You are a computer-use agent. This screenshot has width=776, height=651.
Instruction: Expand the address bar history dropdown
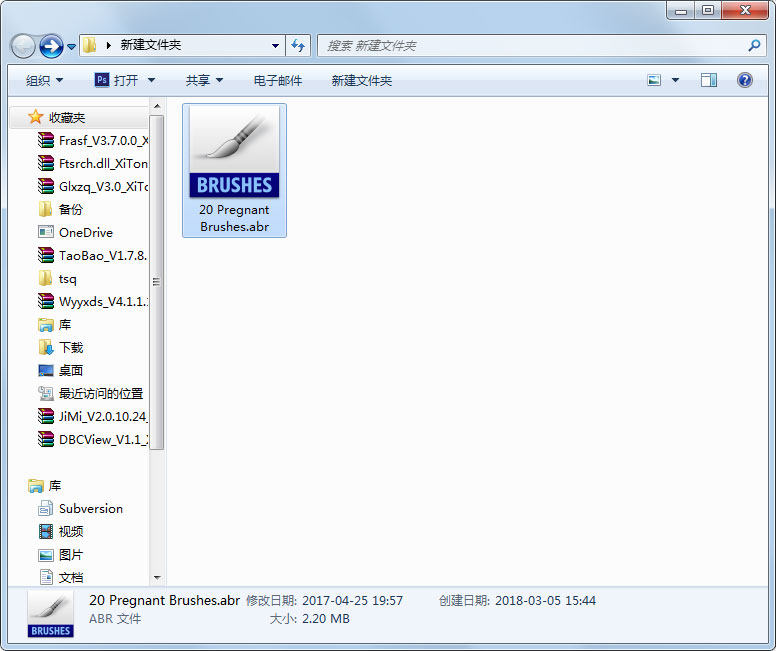pyautogui.click(x=275, y=46)
